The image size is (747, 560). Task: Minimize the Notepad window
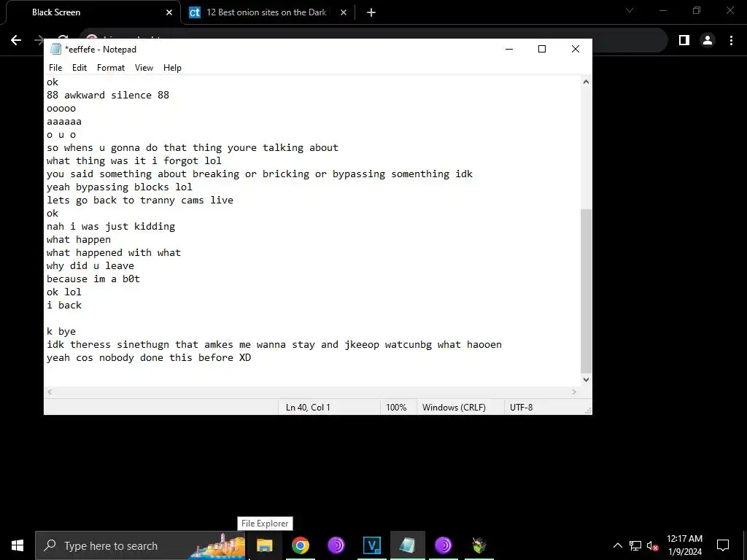(508, 49)
